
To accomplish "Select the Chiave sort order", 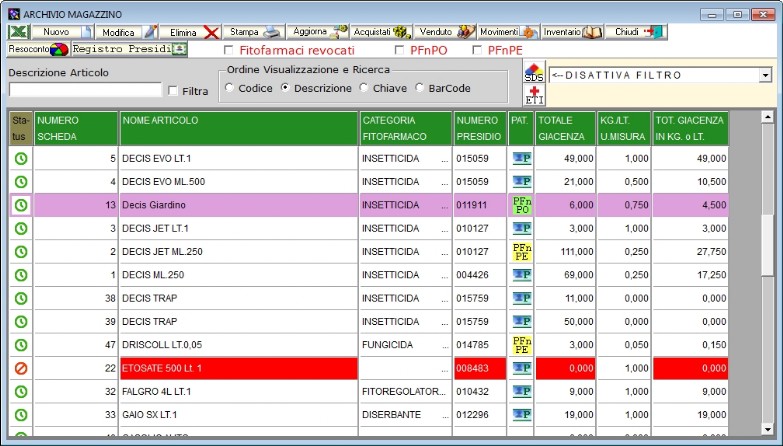I will pos(364,87).
